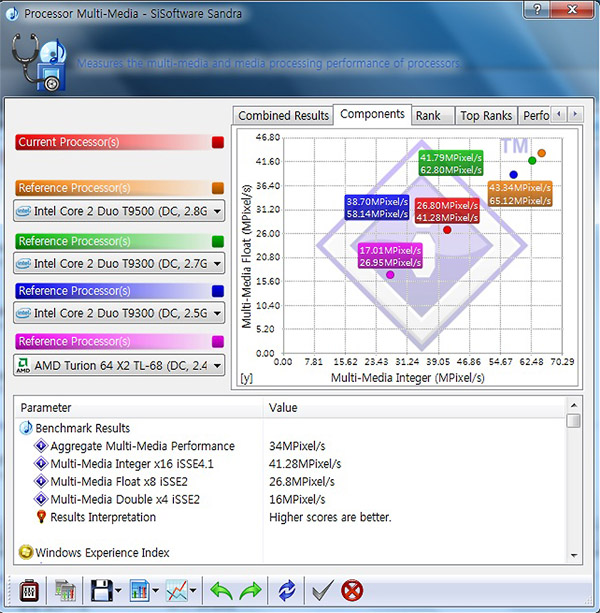
Task: Save results with the floppy disk icon
Action: pyautogui.click(x=102, y=591)
